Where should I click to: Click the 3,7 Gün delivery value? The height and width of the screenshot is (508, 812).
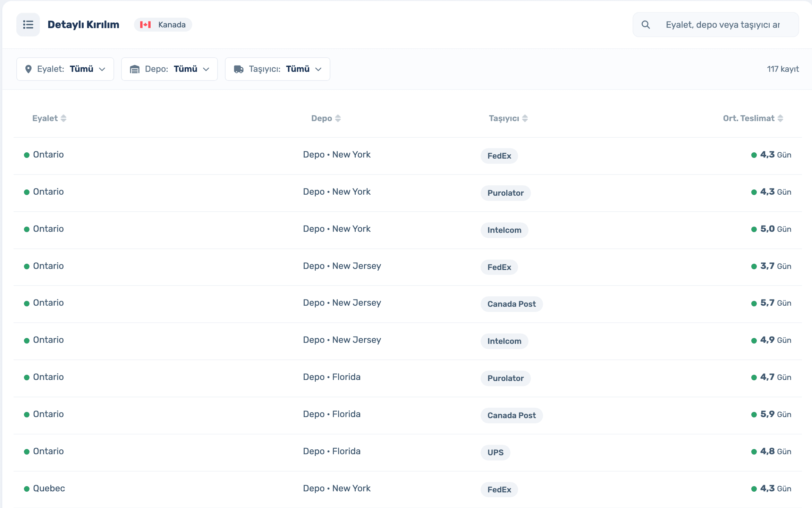[776, 266]
